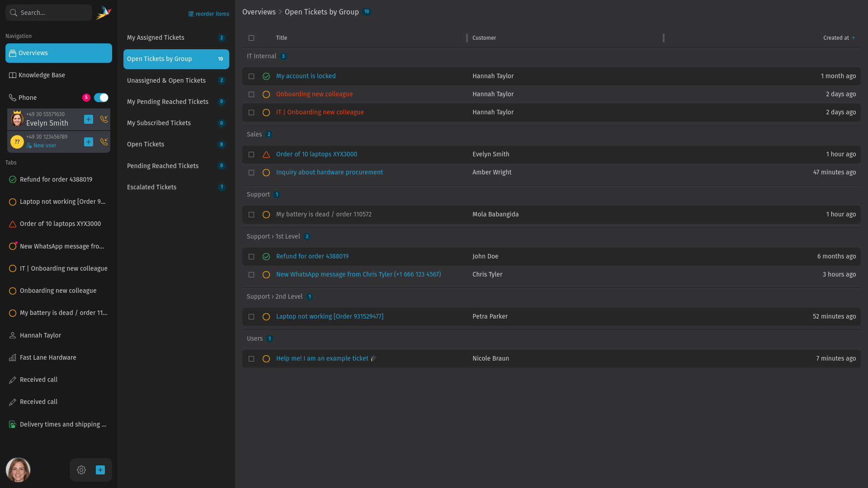Image resolution: width=868 pixels, height=488 pixels.
Task: Click Evelyn Smith's caller avatar
Action: (x=17, y=119)
